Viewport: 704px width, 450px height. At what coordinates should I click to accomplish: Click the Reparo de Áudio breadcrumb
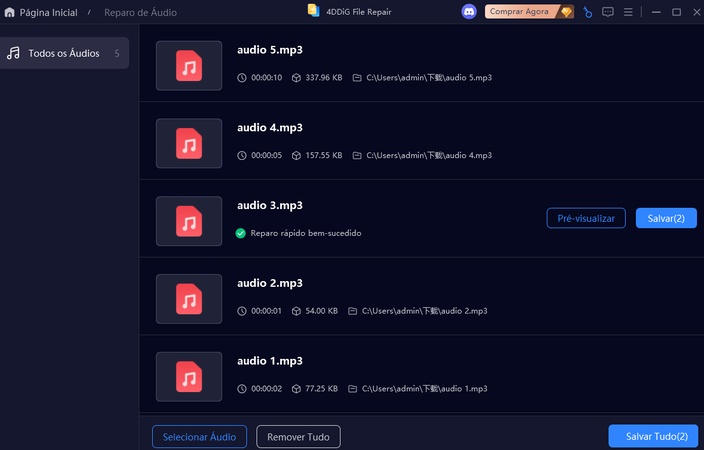141,13
